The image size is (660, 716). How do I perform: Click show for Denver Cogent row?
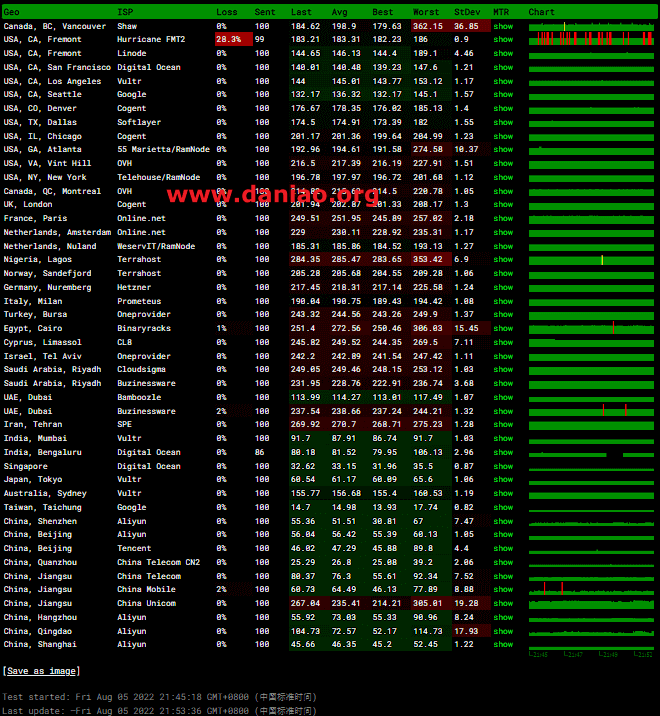tap(503, 109)
